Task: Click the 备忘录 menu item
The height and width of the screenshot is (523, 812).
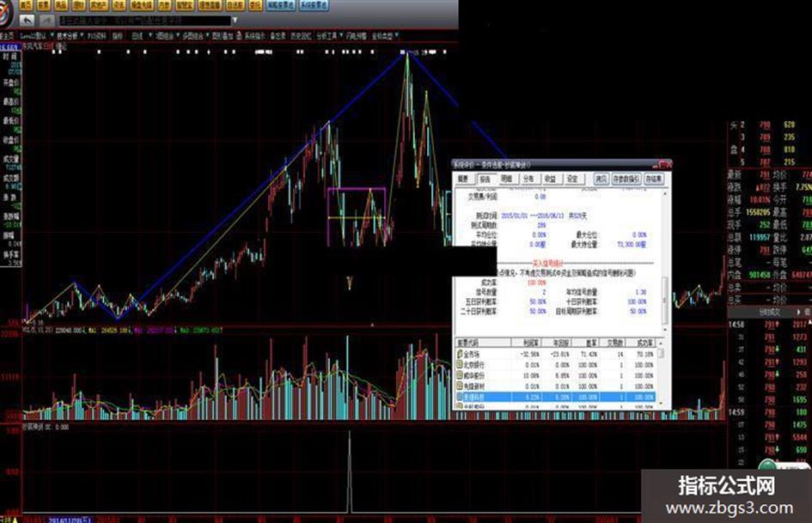Action: (278, 36)
